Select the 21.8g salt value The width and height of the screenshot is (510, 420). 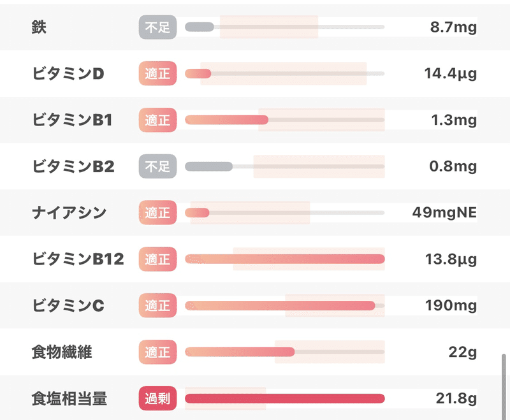456,399
